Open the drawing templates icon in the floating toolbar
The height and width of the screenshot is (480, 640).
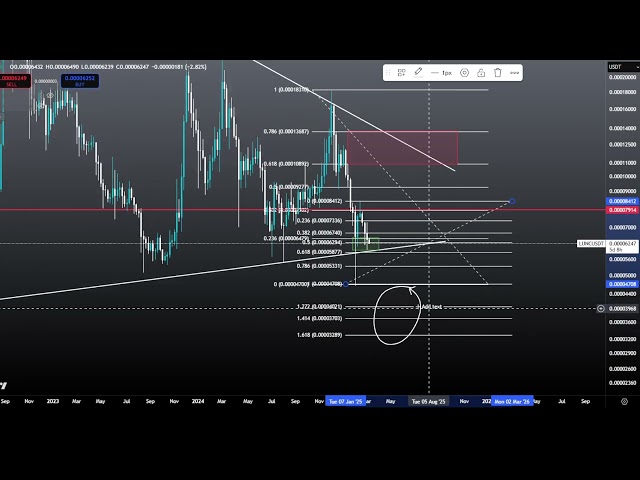point(401,72)
